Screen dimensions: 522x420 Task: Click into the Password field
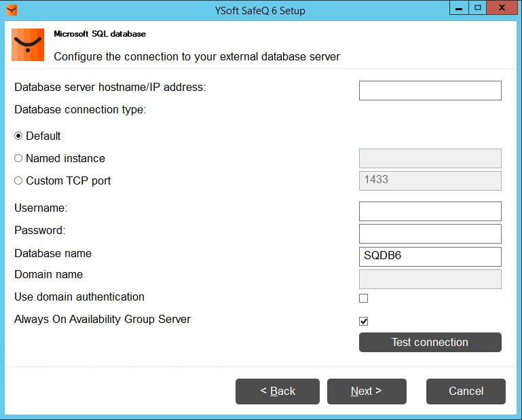click(x=430, y=233)
